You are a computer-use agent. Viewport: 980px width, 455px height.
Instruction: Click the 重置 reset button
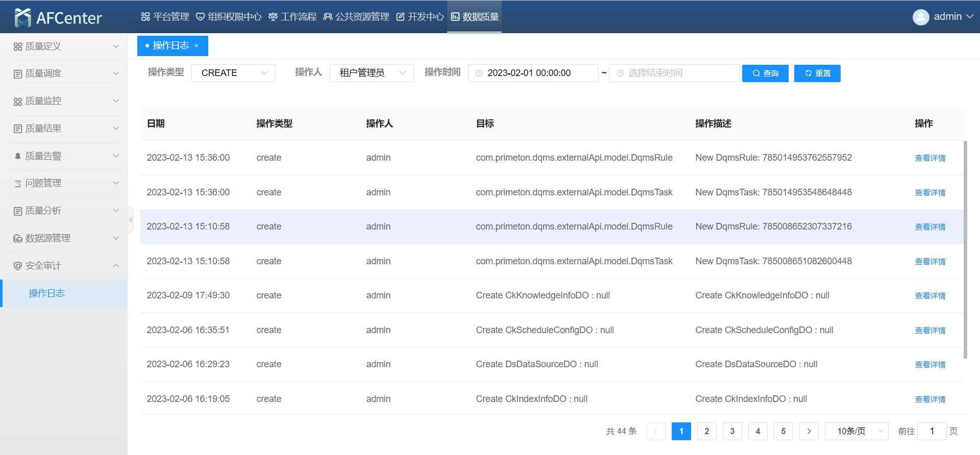coord(817,73)
